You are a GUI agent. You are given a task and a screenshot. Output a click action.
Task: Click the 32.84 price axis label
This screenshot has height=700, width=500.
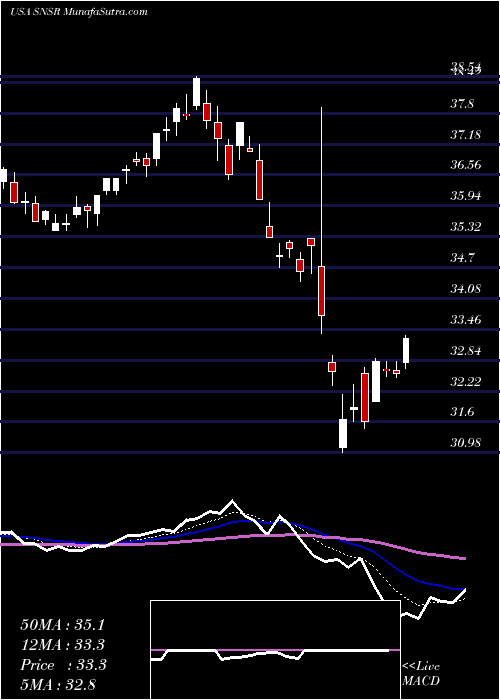click(x=465, y=350)
